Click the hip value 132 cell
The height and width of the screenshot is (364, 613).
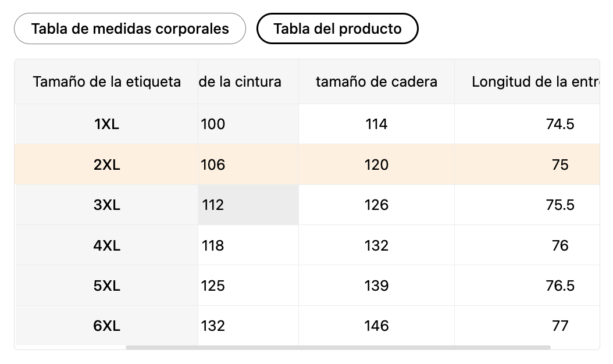[x=376, y=245]
